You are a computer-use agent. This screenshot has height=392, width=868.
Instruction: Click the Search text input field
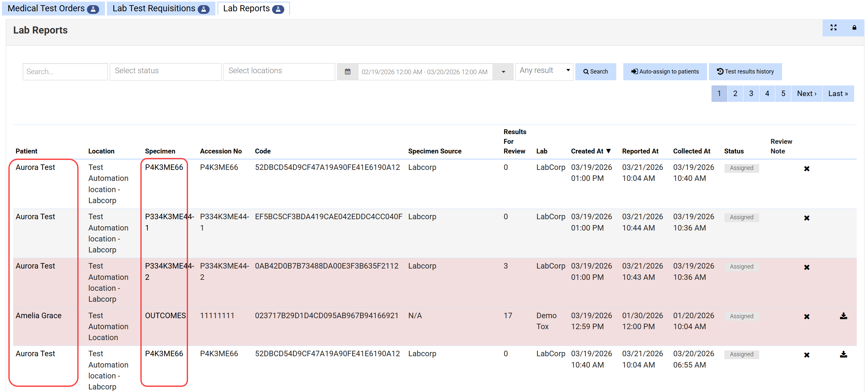[65, 72]
